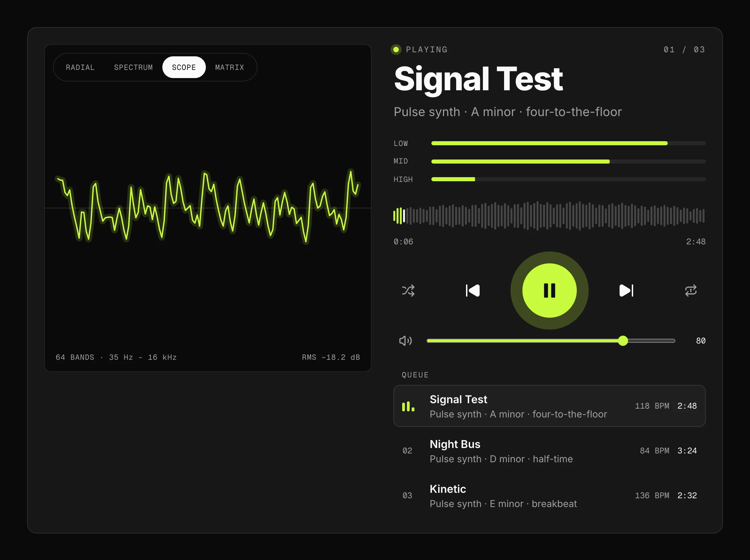Mute the volume speaker icon
Viewport: 750px width, 560px height.
point(406,341)
